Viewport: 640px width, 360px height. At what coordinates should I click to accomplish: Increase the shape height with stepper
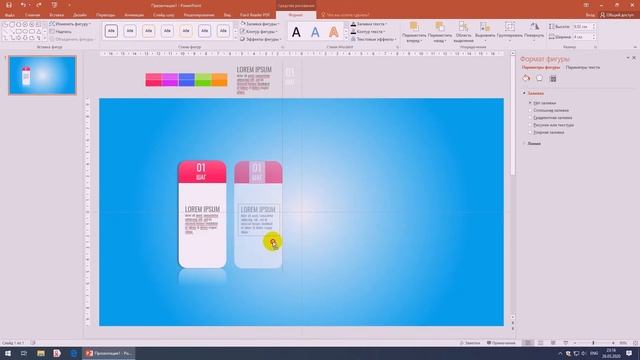pyautogui.click(x=593, y=25)
